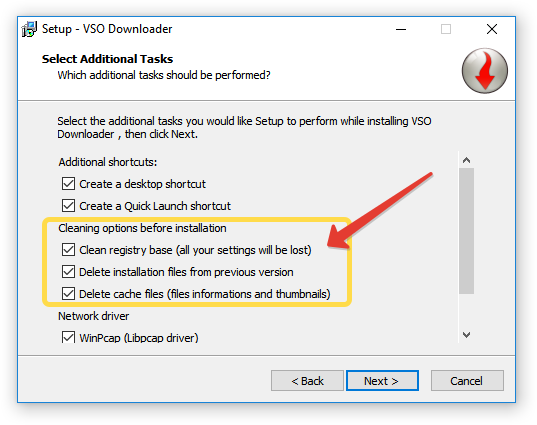Uncheck Create a desktop shortcut
Viewport: 537px width, 425px height.
click(x=68, y=184)
